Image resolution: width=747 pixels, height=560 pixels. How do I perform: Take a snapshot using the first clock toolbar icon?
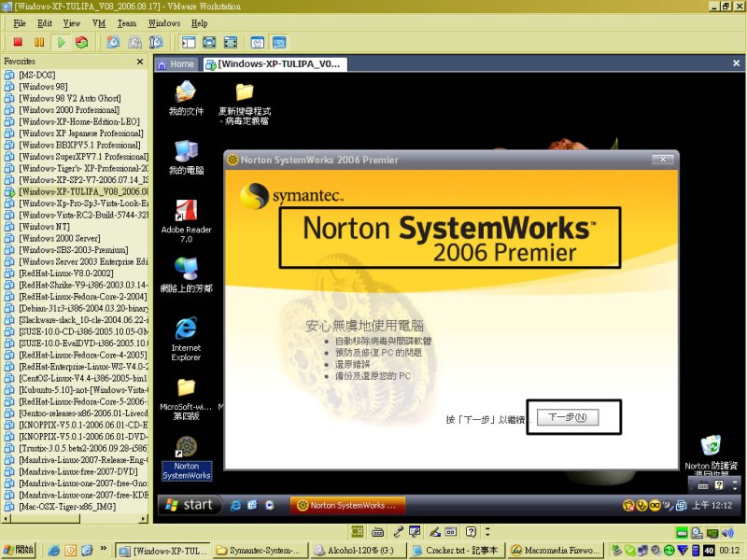pyautogui.click(x=113, y=42)
